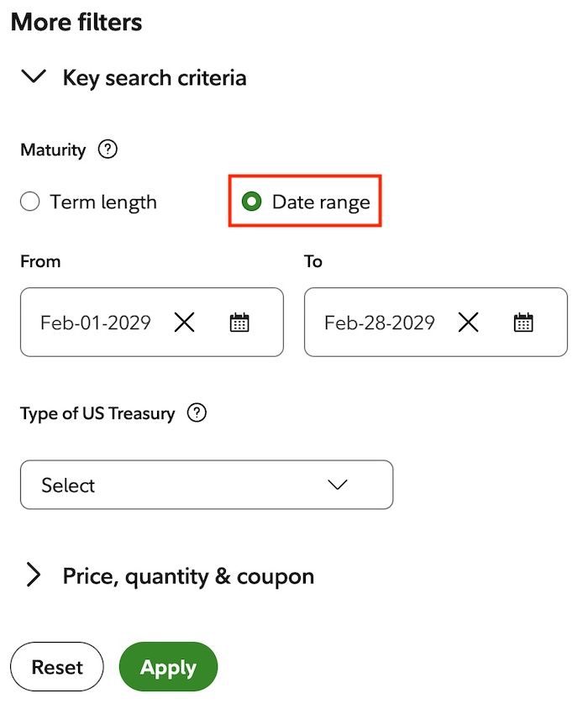Clear the To date with X icon
The height and width of the screenshot is (709, 588).
(x=468, y=323)
